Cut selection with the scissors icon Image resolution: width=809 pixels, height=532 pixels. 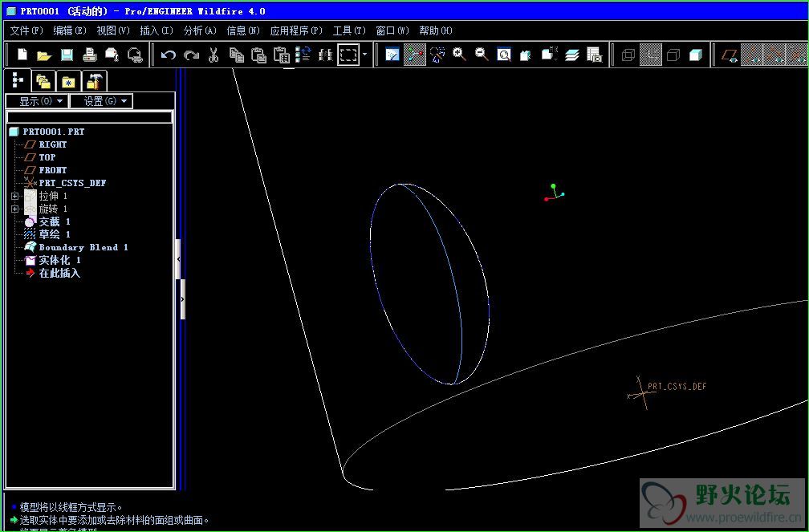(x=213, y=55)
